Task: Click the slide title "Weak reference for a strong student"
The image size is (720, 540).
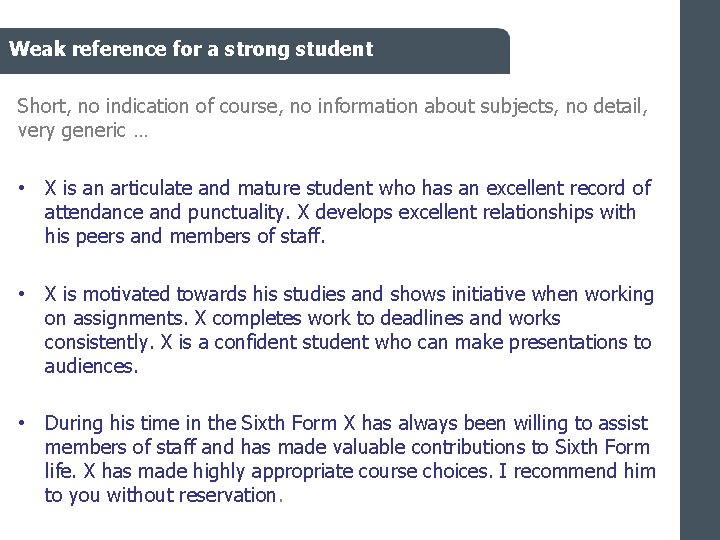Action: (x=190, y=49)
